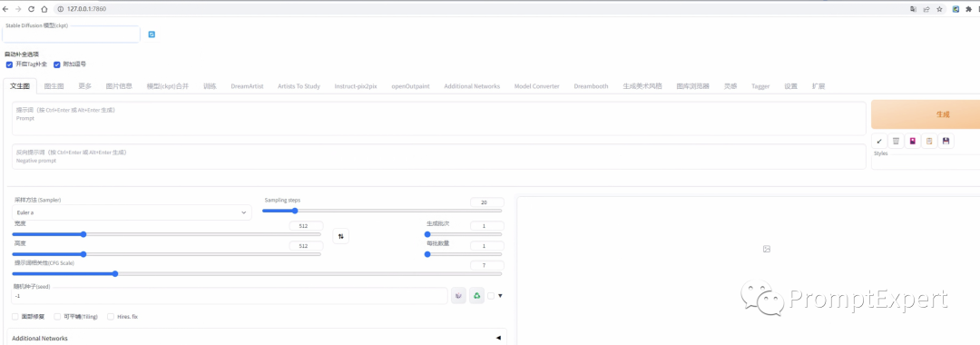
Task: Click the site info icon beside the URL
Action: 61,9
